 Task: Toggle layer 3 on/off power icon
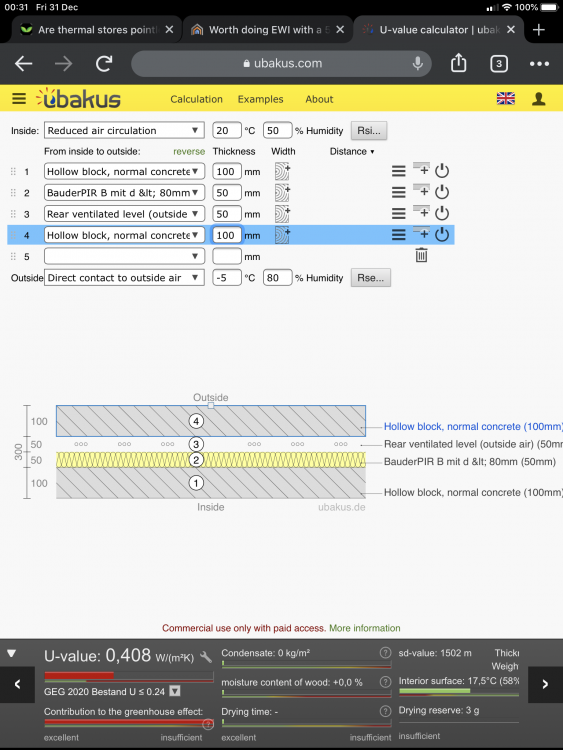click(442, 213)
